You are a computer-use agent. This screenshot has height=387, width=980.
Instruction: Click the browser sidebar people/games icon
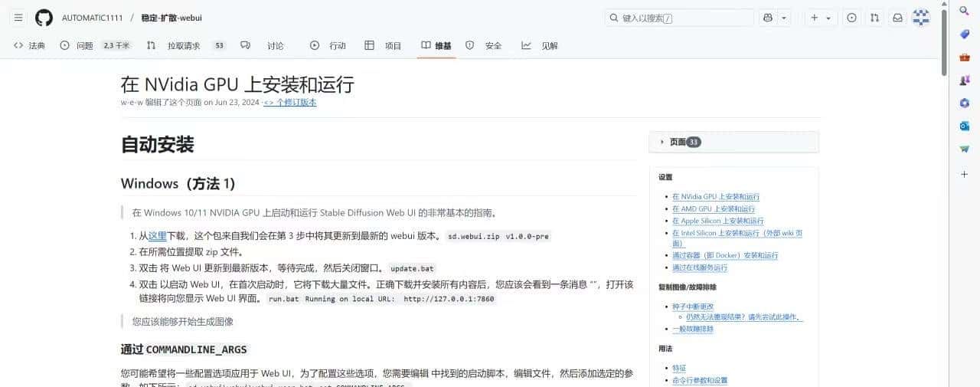click(x=965, y=80)
